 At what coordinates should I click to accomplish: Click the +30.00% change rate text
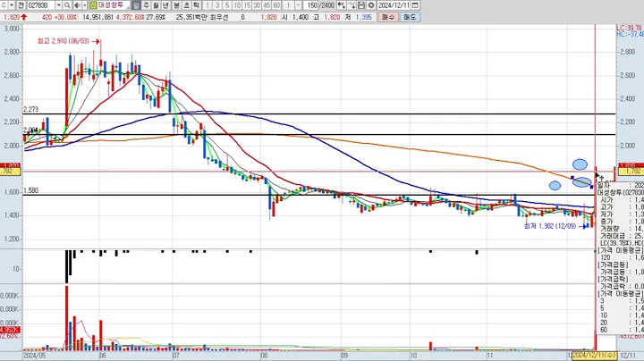[65, 17]
